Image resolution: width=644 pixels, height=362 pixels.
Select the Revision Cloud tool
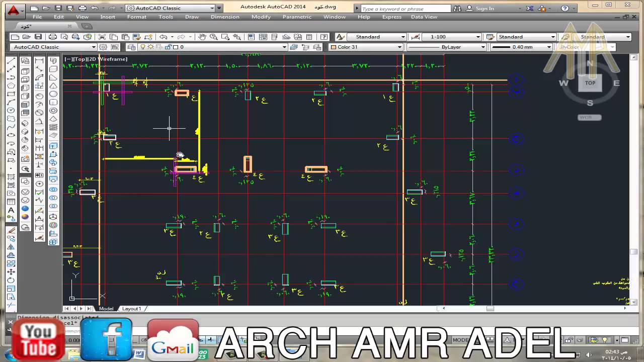click(11, 119)
